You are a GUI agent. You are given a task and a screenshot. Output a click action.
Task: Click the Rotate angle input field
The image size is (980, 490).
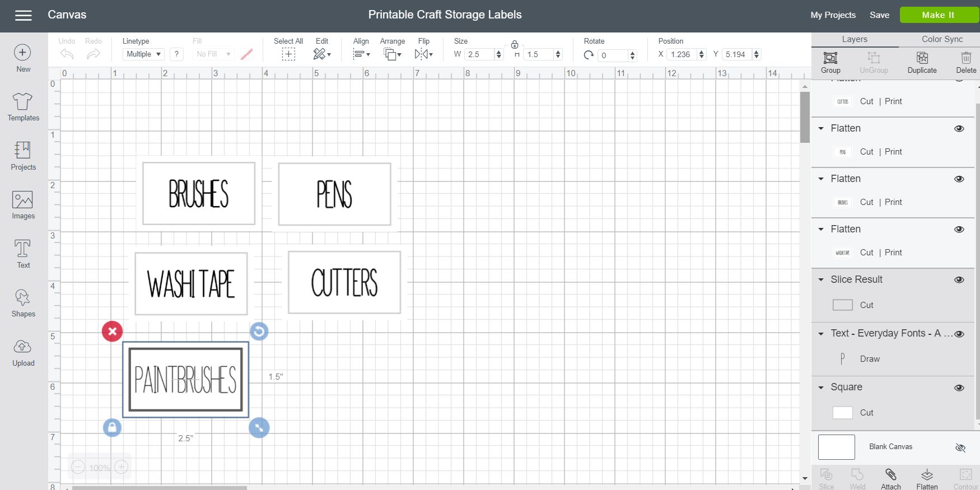coord(613,55)
